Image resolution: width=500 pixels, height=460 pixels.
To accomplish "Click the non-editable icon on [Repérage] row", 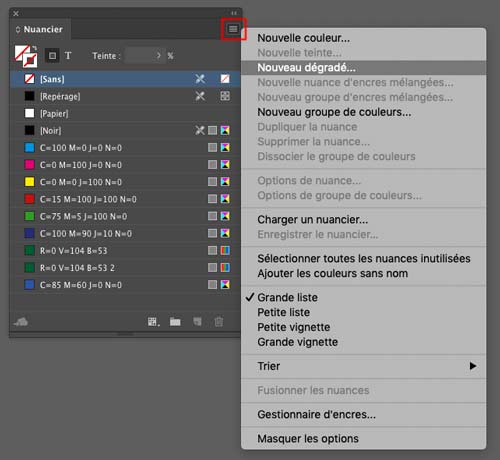I will (200, 96).
